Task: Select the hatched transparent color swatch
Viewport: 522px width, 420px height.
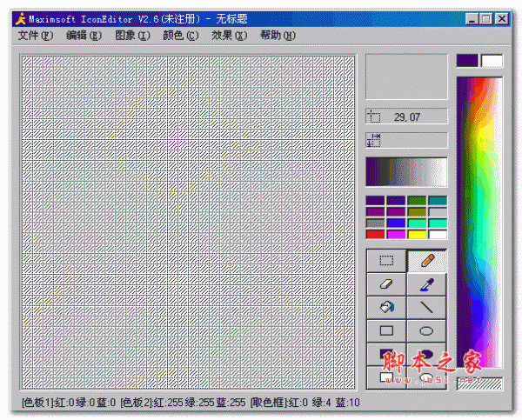Action: (x=479, y=383)
